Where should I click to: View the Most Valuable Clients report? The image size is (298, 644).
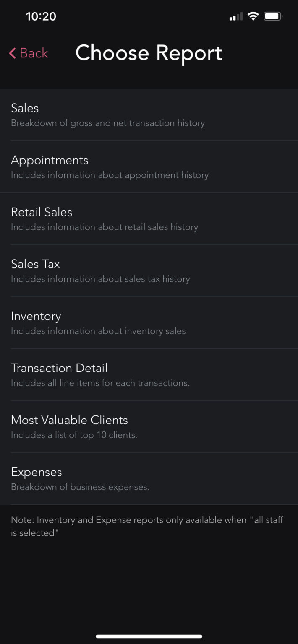69,420
